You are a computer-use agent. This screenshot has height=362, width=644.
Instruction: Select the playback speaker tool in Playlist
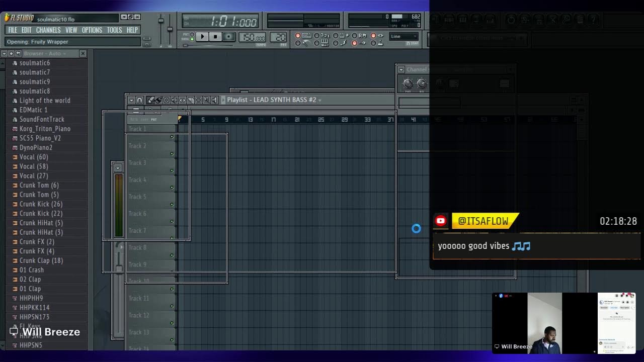[215, 100]
